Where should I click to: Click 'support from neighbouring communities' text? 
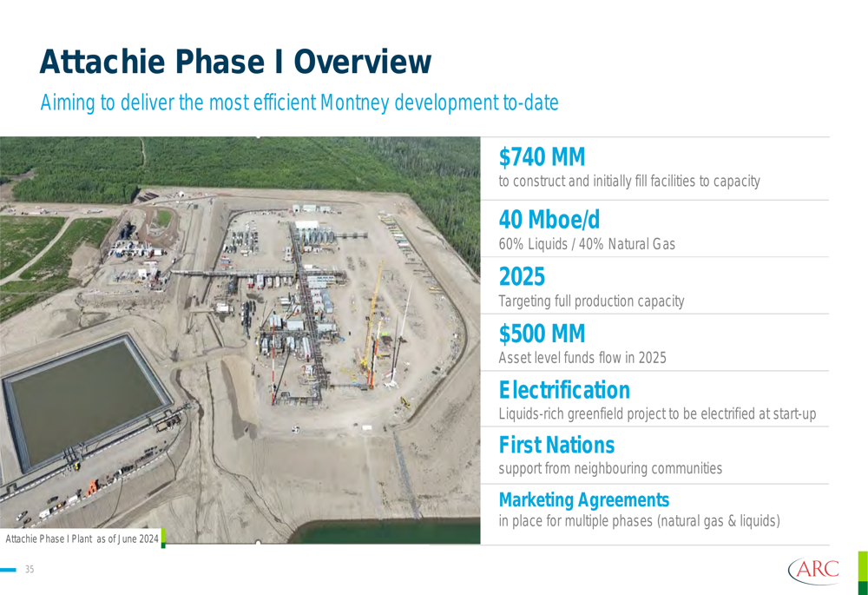(x=610, y=468)
